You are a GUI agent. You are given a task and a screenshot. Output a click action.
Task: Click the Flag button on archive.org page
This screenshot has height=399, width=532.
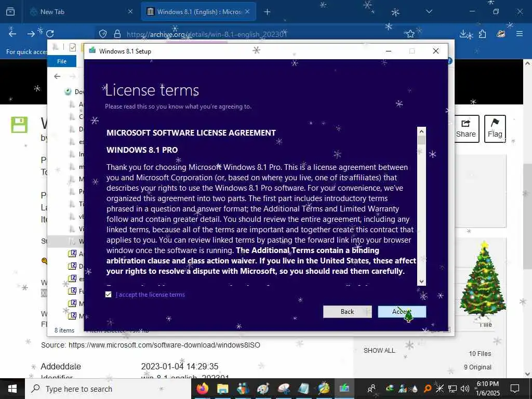tap(495, 129)
